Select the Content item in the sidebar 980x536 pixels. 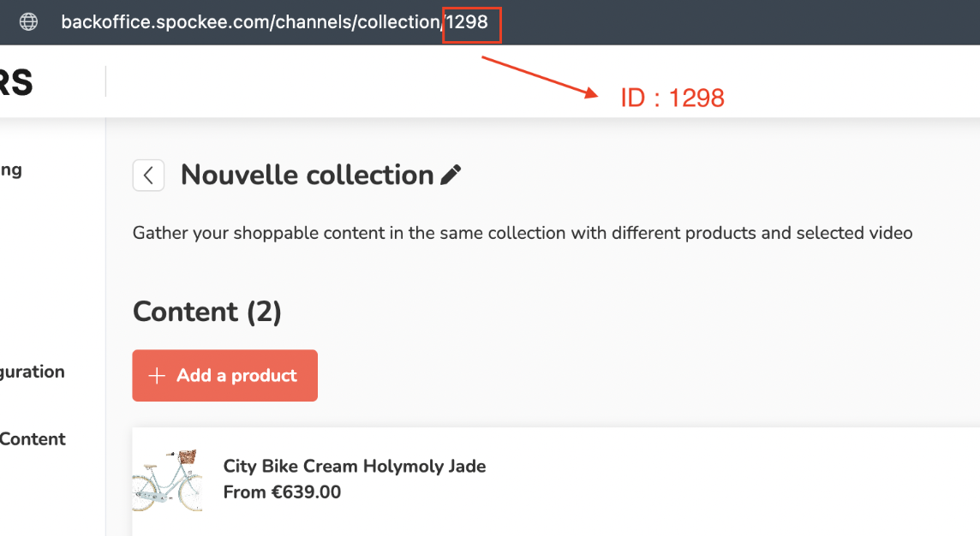(33, 439)
